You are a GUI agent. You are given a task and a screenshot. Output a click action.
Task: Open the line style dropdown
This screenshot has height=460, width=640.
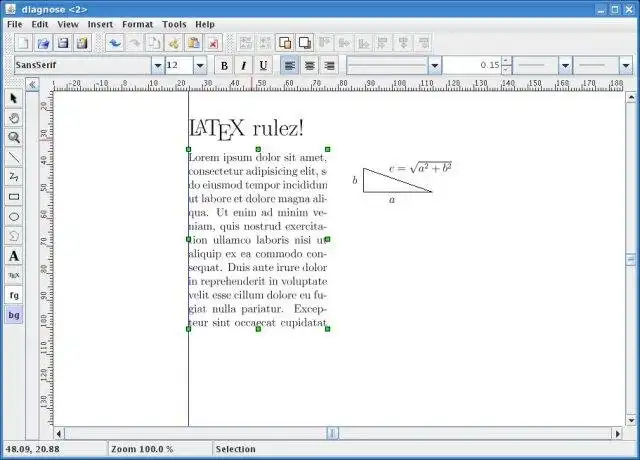pos(435,65)
